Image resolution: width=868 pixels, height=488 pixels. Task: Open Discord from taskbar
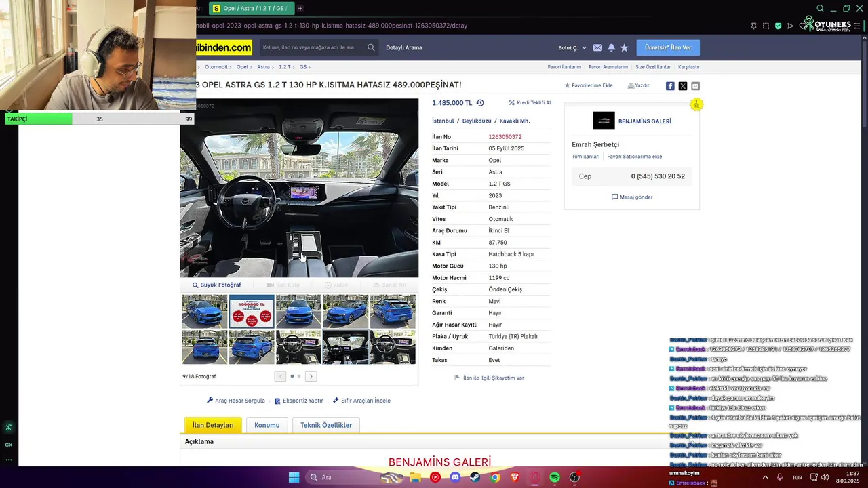click(455, 477)
